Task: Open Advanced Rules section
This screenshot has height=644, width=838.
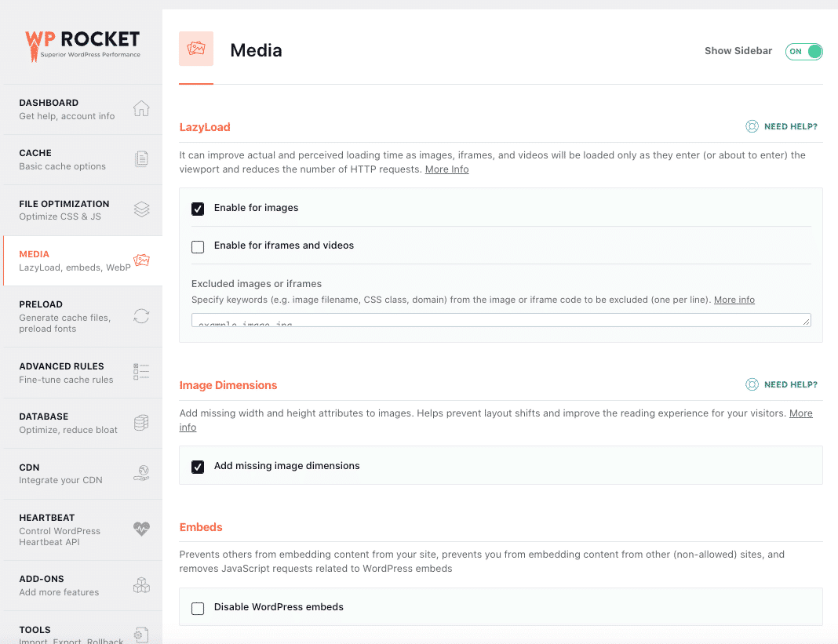Action: pos(83,373)
